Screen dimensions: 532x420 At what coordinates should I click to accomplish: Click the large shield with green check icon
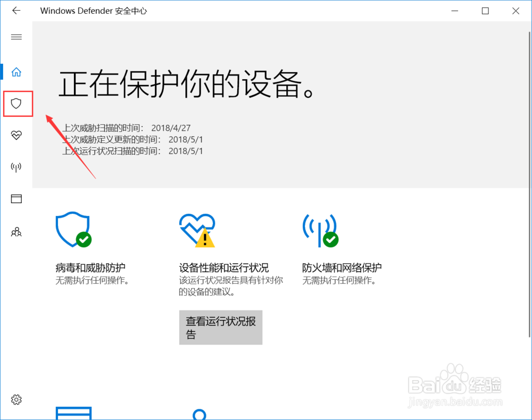coord(73,230)
